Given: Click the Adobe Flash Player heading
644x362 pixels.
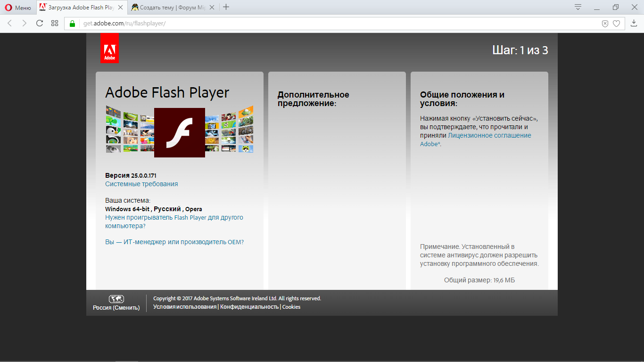Looking at the screenshot, I should pos(167,92).
